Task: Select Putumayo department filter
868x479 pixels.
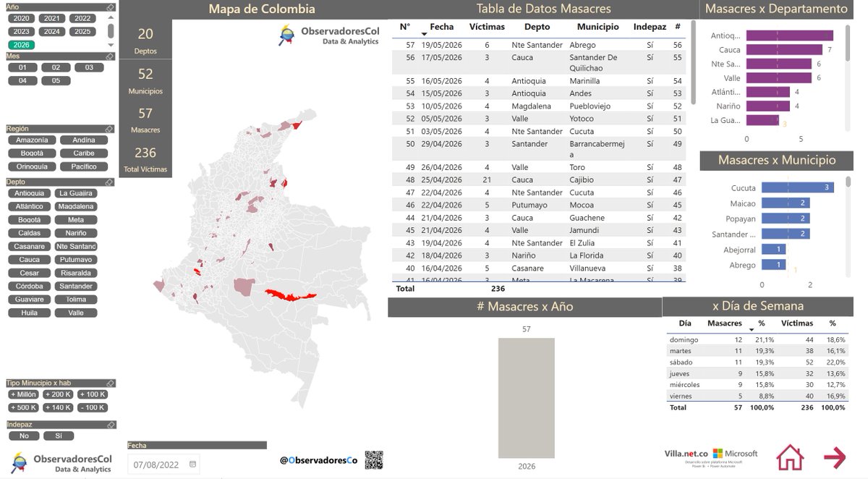Action: coord(75,260)
